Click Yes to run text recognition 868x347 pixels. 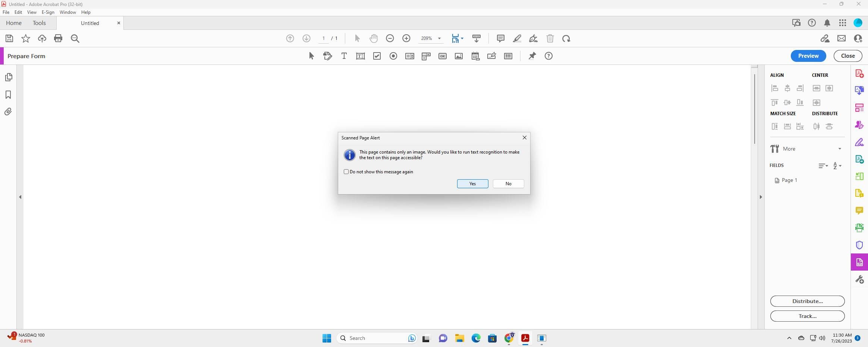tap(472, 184)
